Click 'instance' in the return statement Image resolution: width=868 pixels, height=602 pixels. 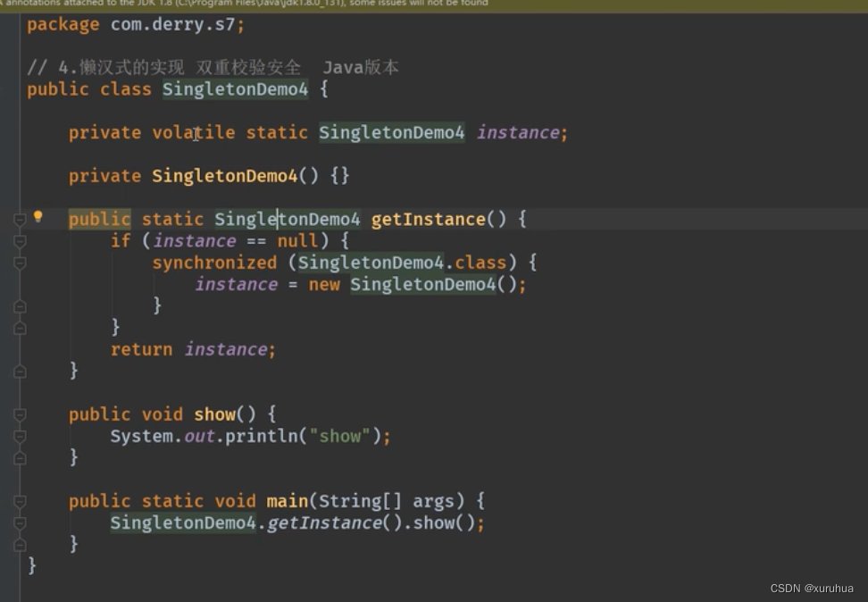(226, 350)
